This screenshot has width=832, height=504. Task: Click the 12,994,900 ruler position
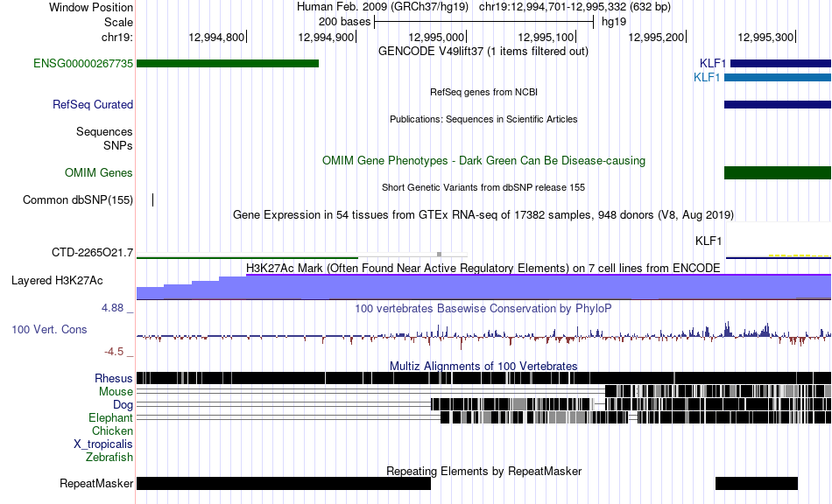pyautogui.click(x=326, y=37)
